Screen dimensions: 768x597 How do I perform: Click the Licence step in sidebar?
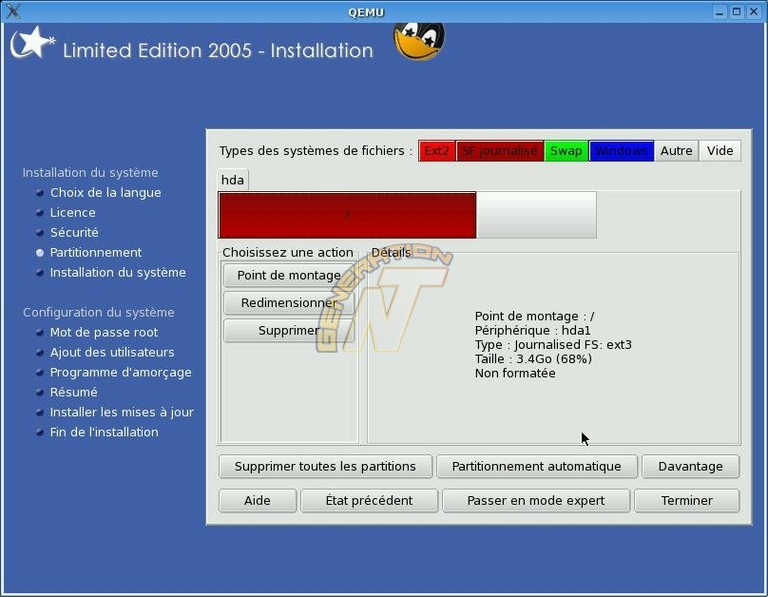click(72, 213)
